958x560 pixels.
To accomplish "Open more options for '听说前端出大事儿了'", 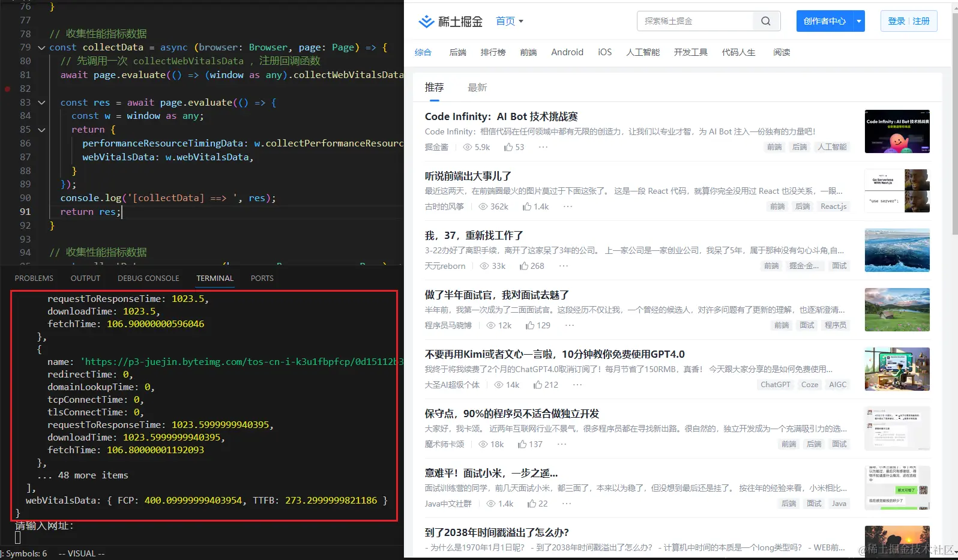I will click(x=568, y=206).
